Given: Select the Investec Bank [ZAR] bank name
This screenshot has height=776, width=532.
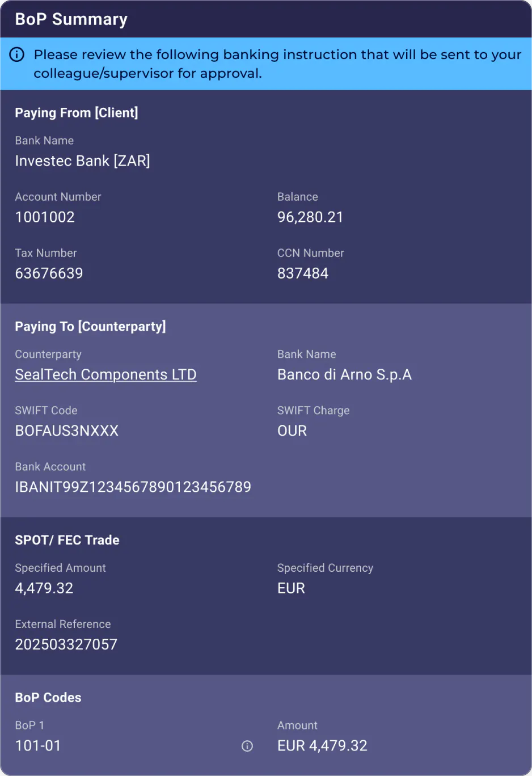Looking at the screenshot, I should tap(82, 161).
